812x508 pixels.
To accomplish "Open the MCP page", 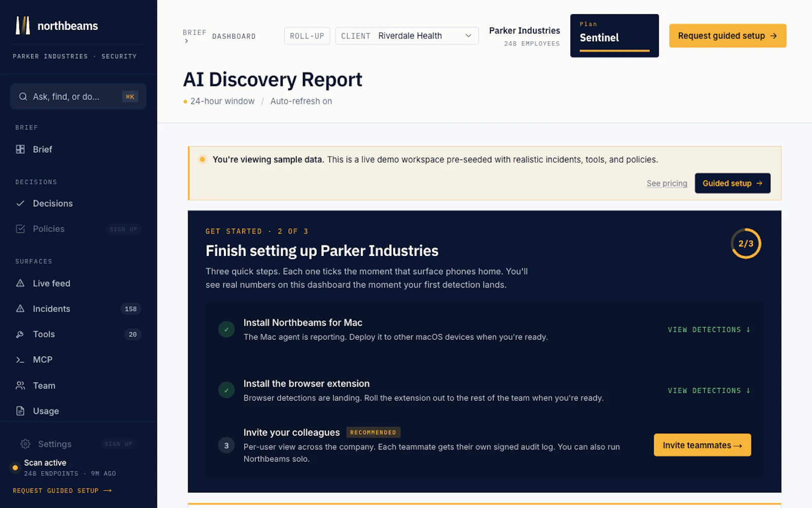I will (x=78, y=360).
